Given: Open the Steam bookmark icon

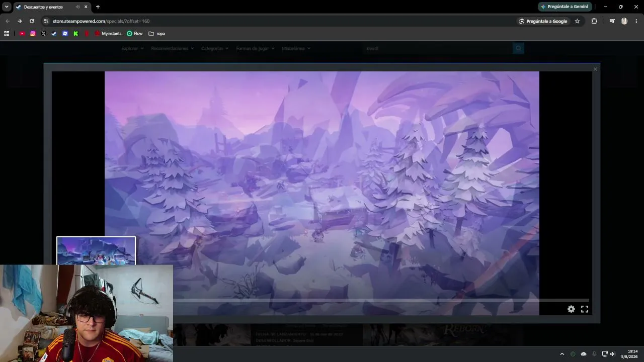Looking at the screenshot, I should coord(54,34).
